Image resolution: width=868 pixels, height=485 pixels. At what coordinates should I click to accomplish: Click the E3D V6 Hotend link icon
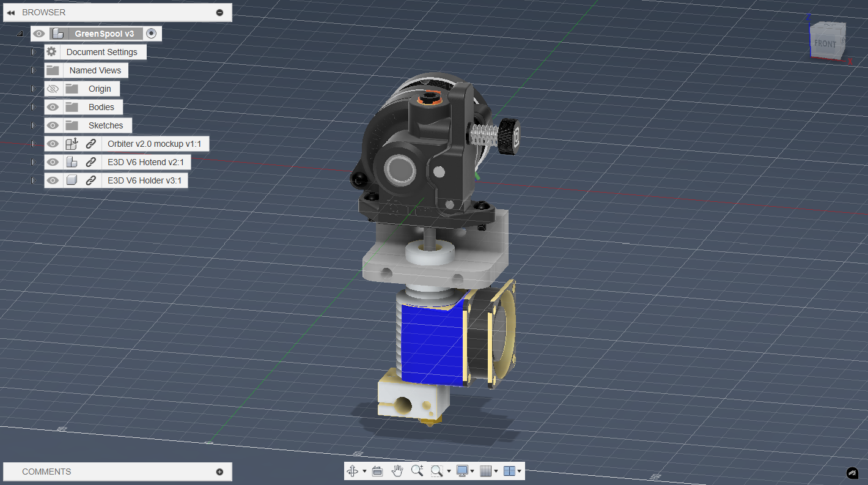(x=91, y=162)
